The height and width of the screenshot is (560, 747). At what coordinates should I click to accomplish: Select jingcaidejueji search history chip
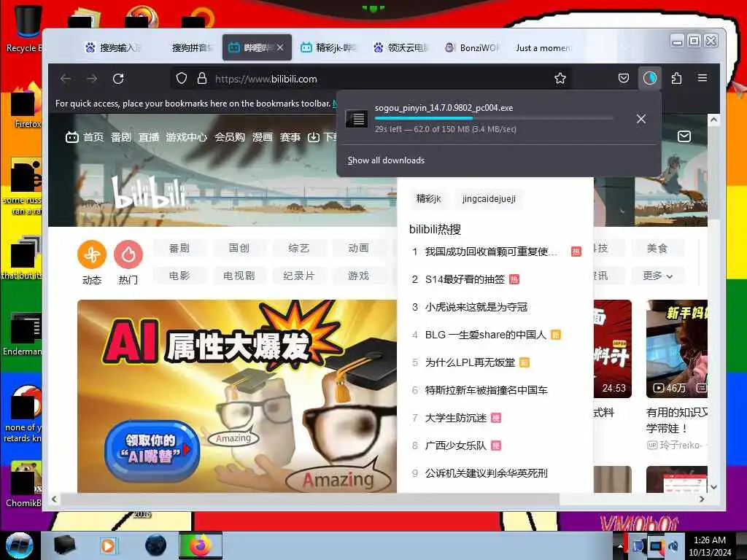pyautogui.click(x=489, y=198)
